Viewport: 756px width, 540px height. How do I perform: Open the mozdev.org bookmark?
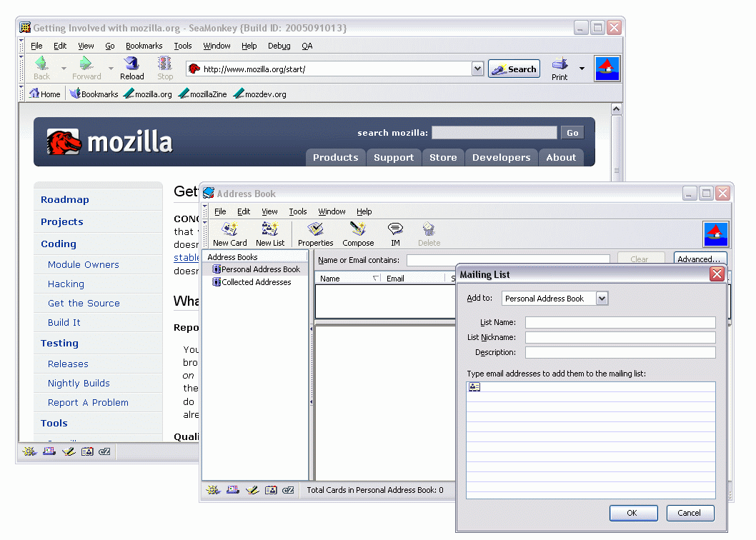(260, 94)
